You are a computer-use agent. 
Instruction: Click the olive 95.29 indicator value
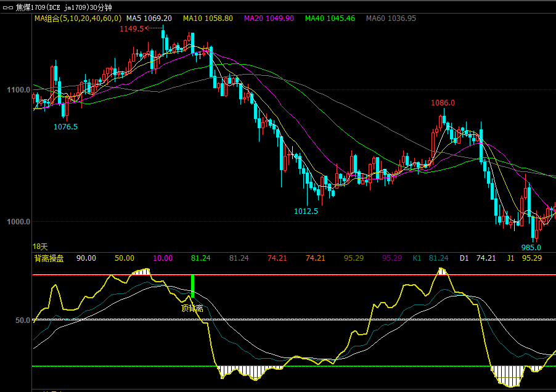(354, 258)
